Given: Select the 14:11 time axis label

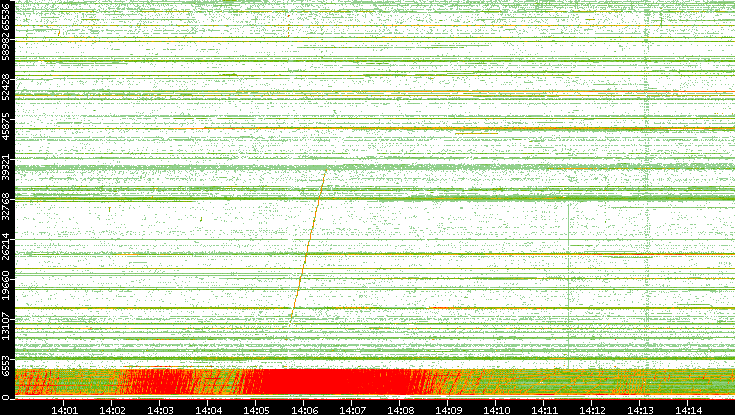Looking at the screenshot, I should [544, 409].
